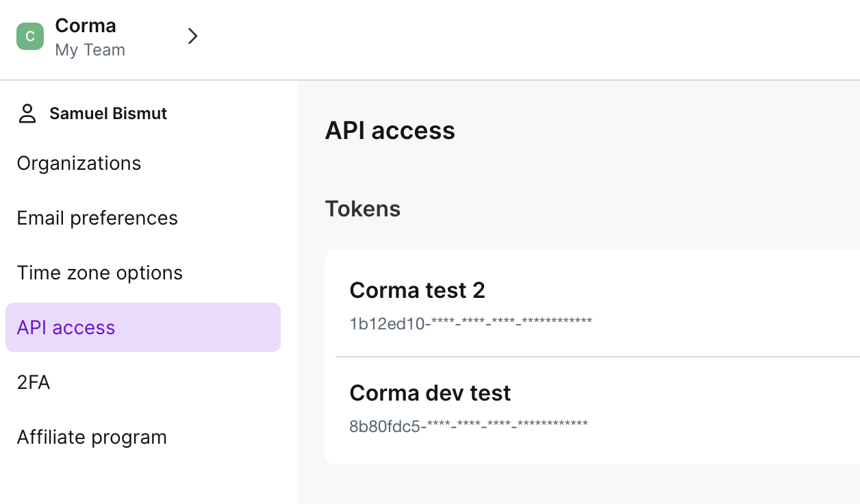This screenshot has height=504, width=860.
Task: Select API access in the sidebar
Action: 66,328
